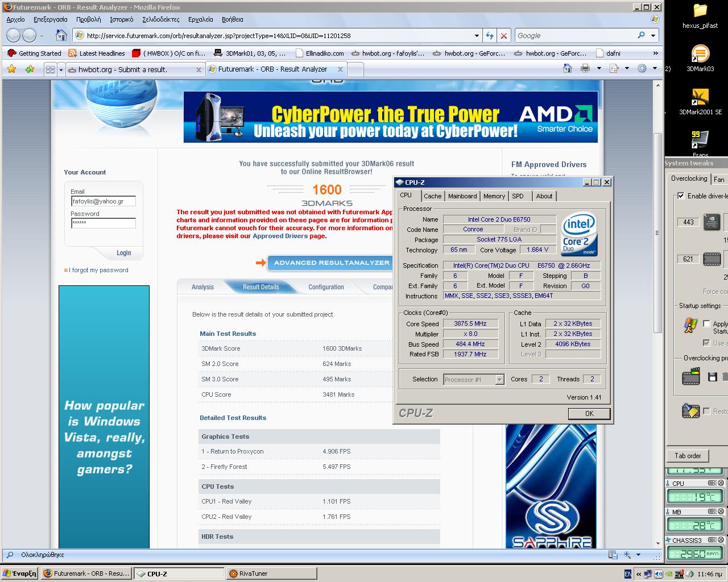
Task: Open the Σελιδοδείκτες menu
Action: point(160,19)
